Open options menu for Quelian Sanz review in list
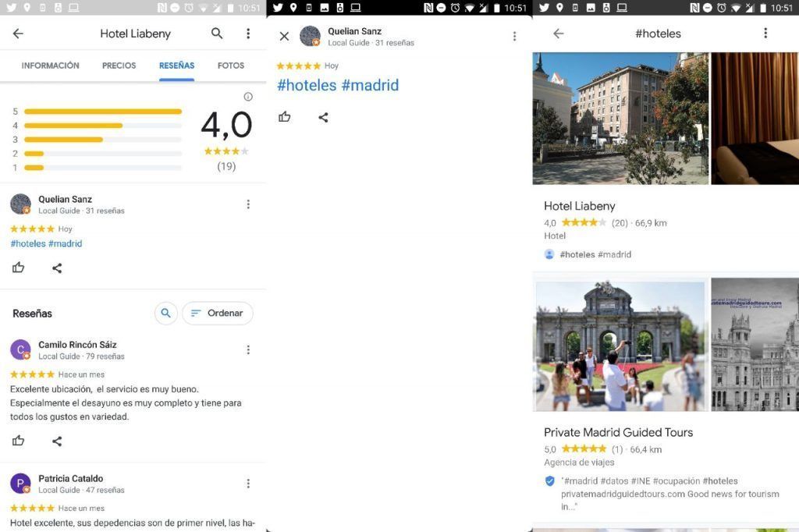 pos(248,204)
